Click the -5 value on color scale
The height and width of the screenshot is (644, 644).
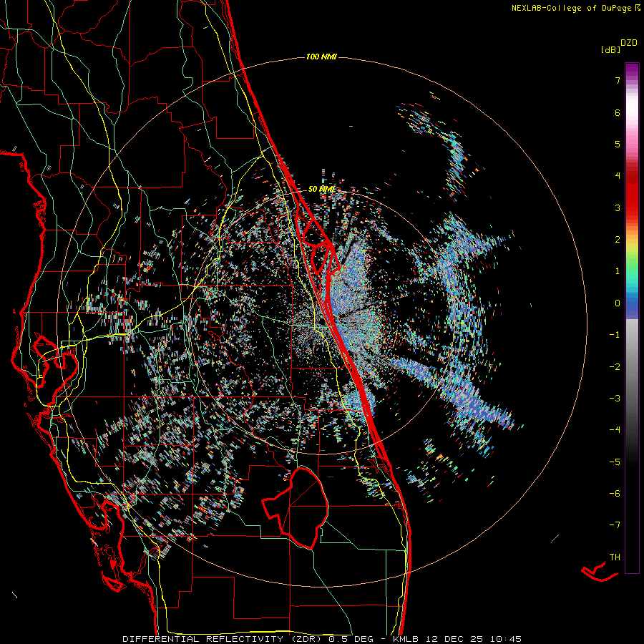615,462
